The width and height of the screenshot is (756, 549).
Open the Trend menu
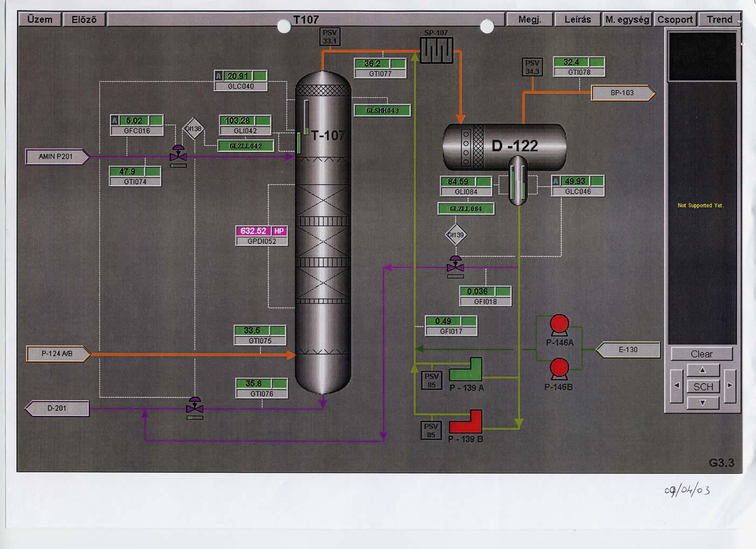tap(719, 20)
